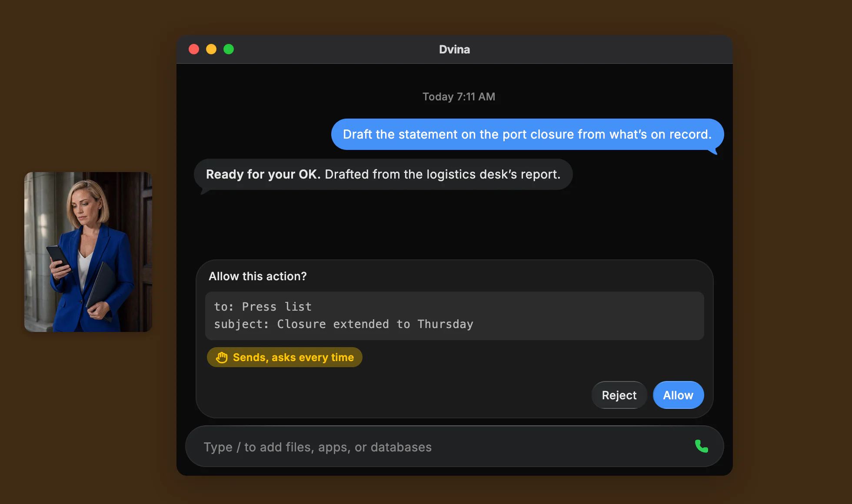Focus the message input field

(454, 447)
